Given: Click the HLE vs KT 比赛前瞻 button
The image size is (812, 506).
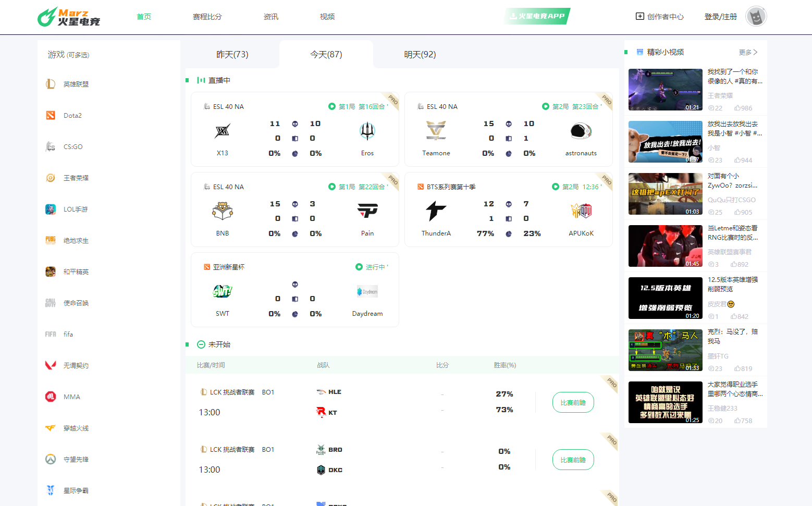Looking at the screenshot, I should click(573, 402).
